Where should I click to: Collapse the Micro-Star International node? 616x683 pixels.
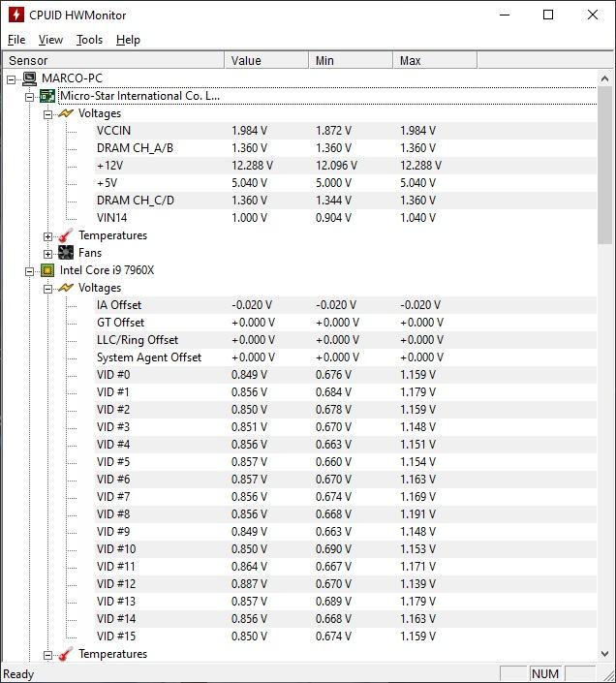pos(29,97)
